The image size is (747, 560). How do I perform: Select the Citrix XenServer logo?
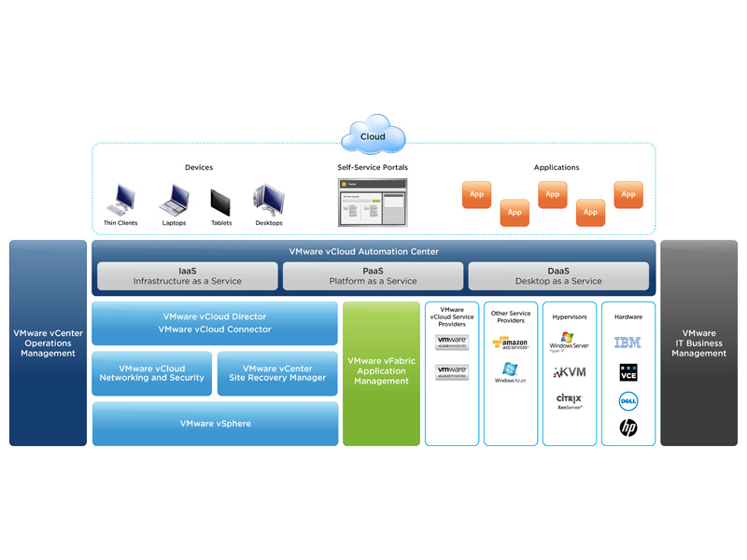point(569,399)
